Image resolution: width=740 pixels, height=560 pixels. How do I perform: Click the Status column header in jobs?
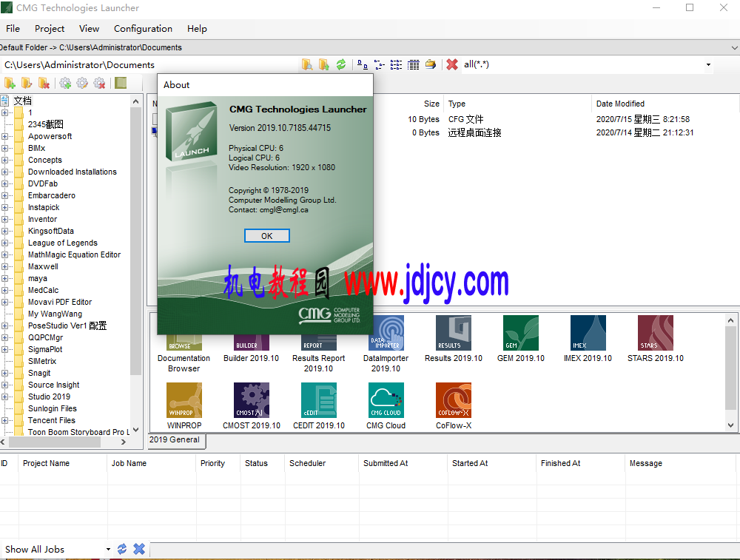(256, 463)
